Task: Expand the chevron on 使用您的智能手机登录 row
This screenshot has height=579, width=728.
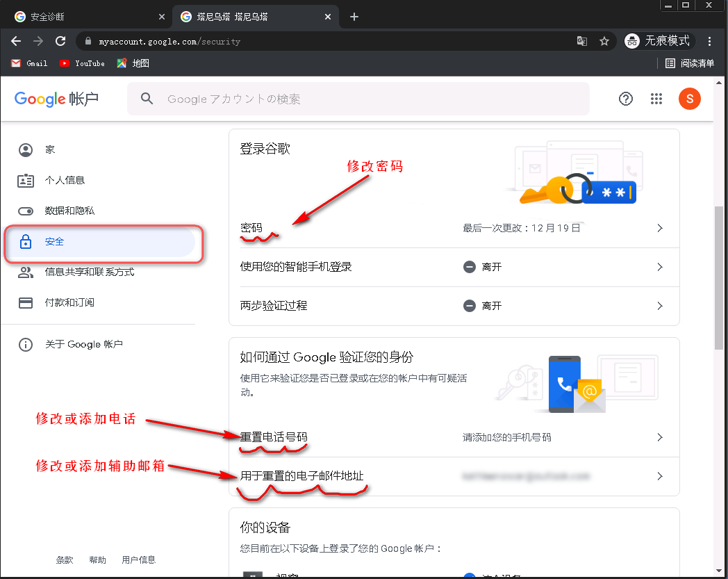Action: point(660,267)
